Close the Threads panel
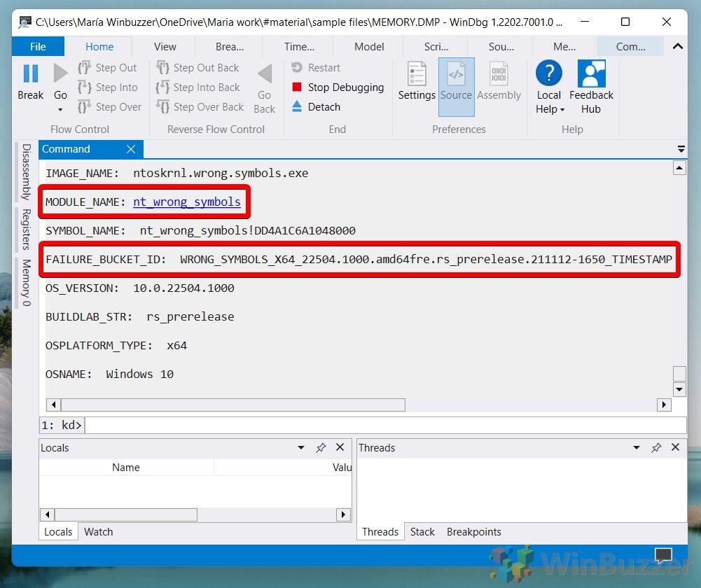 tap(675, 447)
